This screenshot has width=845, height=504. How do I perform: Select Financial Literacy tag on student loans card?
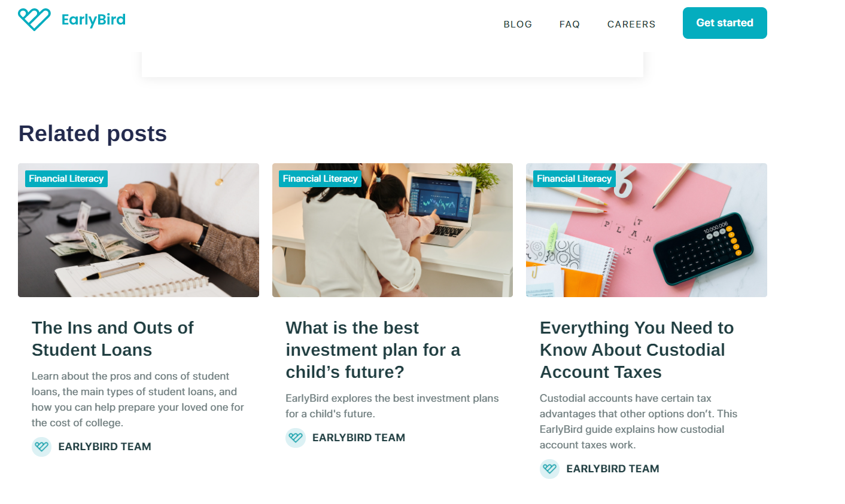click(66, 179)
